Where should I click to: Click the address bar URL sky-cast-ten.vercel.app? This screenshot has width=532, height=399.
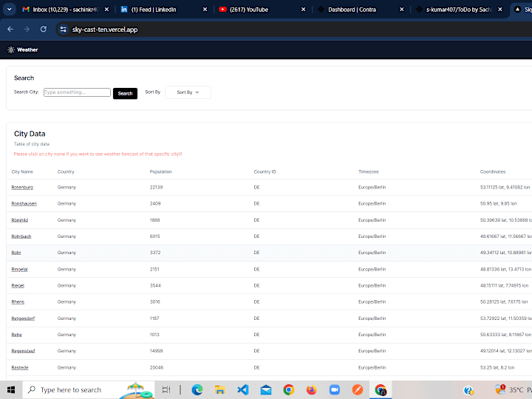tap(105, 30)
